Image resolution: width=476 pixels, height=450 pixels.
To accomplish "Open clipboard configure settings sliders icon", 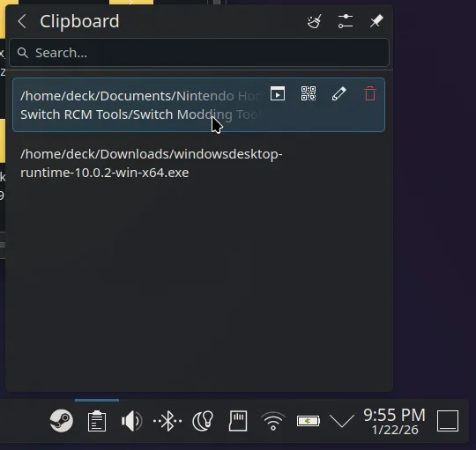I will 346,21.
